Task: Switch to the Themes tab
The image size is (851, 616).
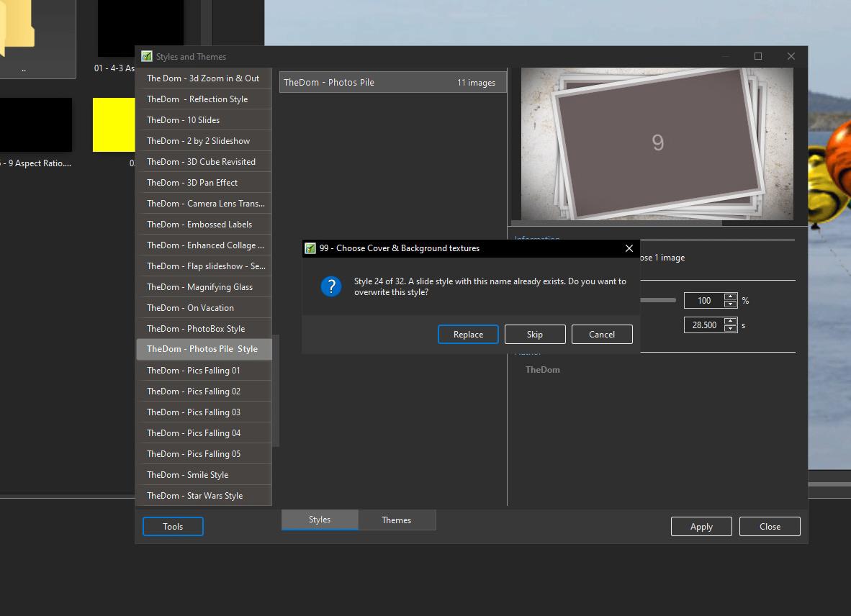Action: [397, 520]
